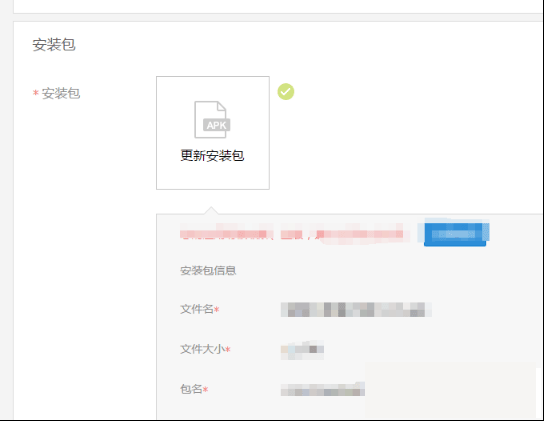Image resolution: width=544 pixels, height=421 pixels.
Task: Click the 安装包信息 heading
Action: tap(208, 270)
